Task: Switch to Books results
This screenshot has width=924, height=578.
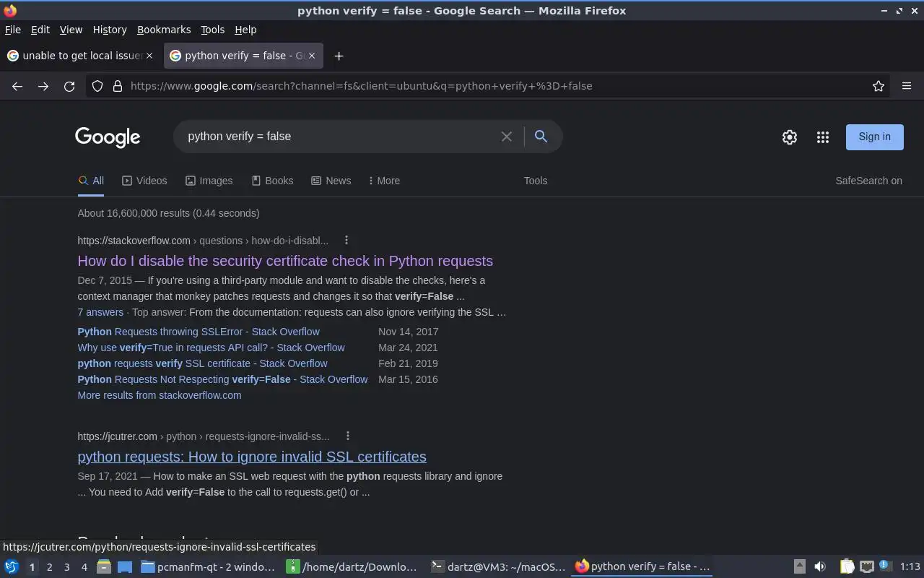Action: [272, 181]
